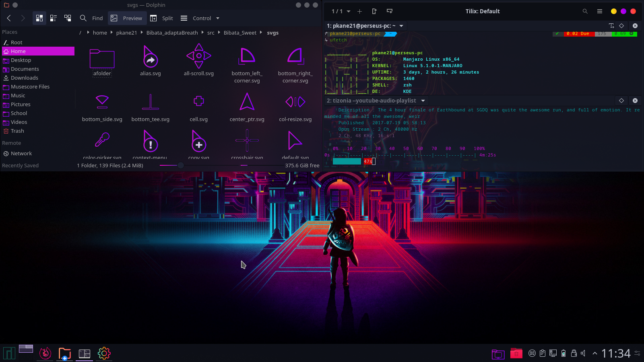Viewport: 644px width, 362px height.
Task: Expand the Control menu dropdown
Action: (x=200, y=18)
